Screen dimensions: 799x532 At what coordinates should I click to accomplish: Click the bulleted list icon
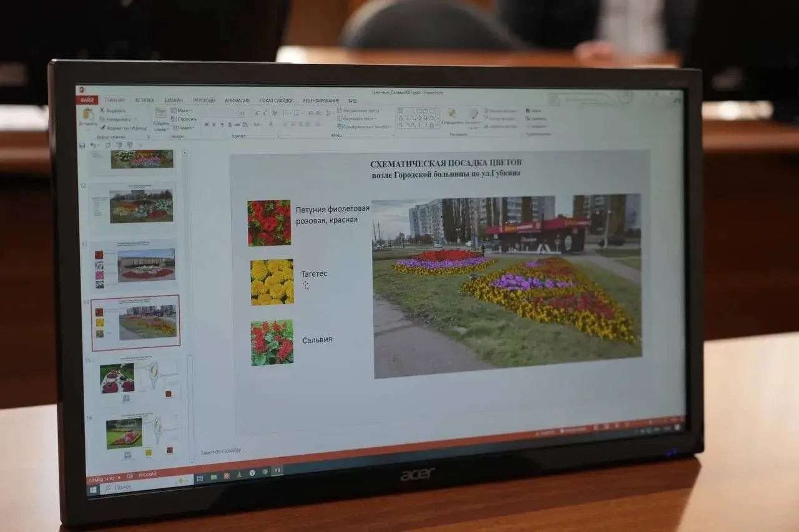(286, 114)
